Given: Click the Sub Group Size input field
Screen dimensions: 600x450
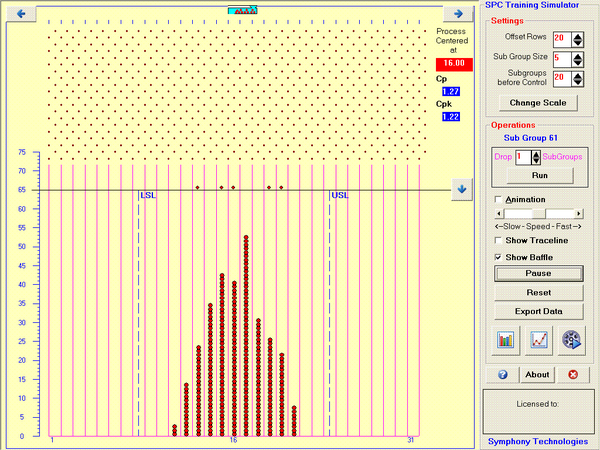Looking at the screenshot, I should (562, 60).
